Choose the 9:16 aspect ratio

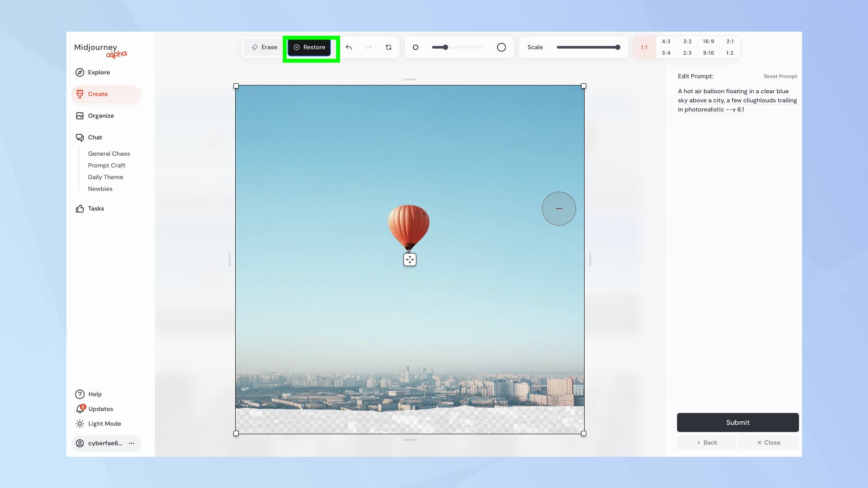(708, 53)
